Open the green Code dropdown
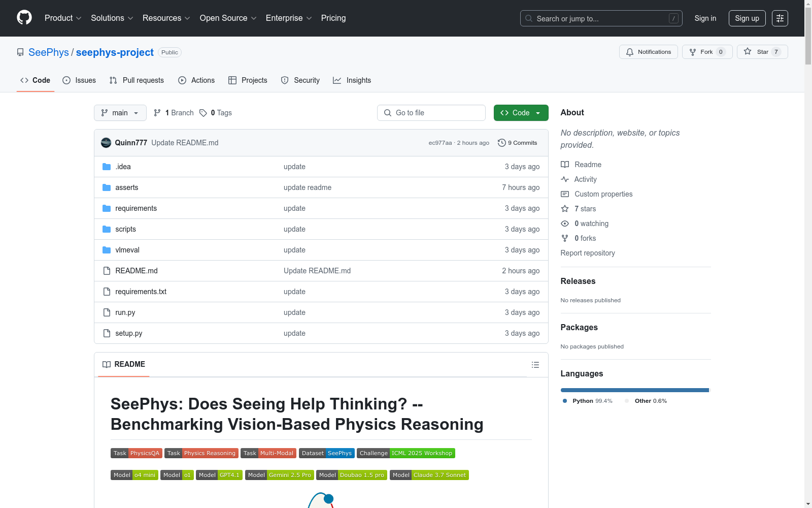The height and width of the screenshot is (508, 812). (x=521, y=113)
